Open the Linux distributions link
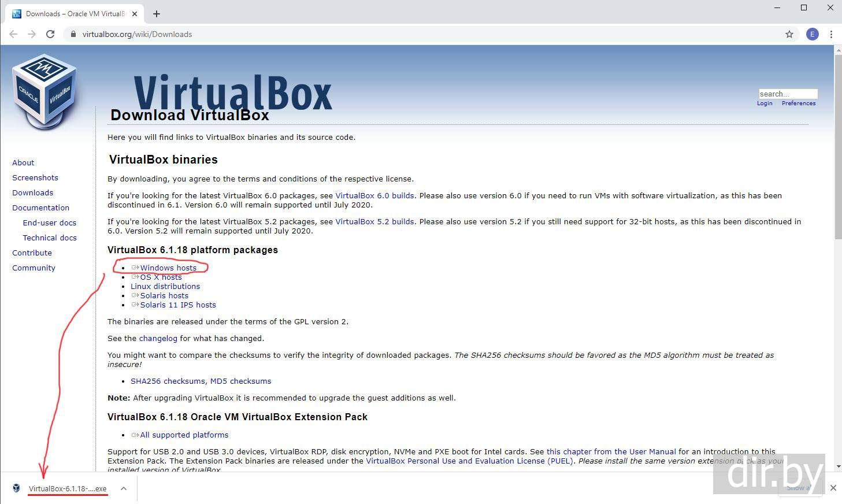 pos(165,286)
